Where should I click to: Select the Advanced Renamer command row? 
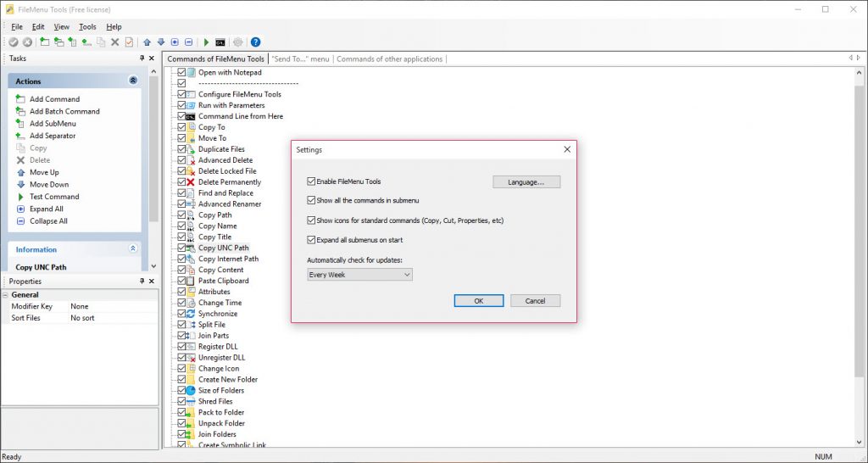tap(230, 204)
